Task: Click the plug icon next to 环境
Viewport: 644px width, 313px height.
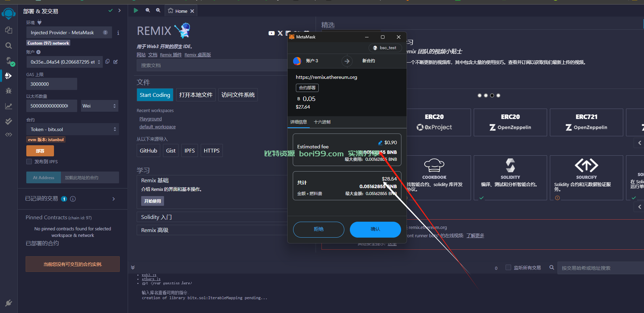Action: [39, 22]
